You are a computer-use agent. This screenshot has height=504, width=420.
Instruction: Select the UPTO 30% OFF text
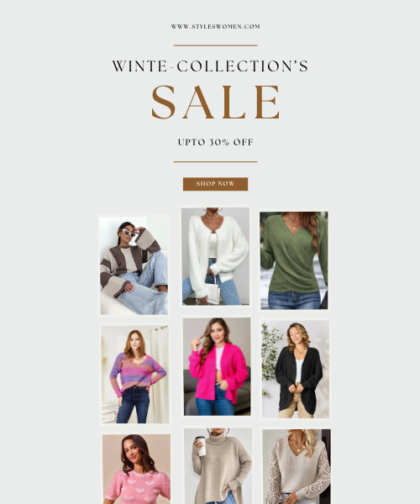point(216,142)
